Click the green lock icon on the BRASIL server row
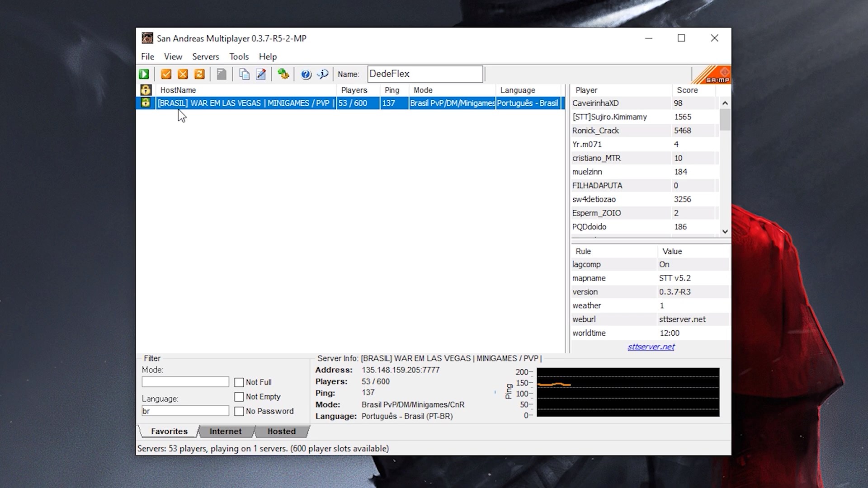Image resolution: width=868 pixels, height=488 pixels. [x=146, y=103]
